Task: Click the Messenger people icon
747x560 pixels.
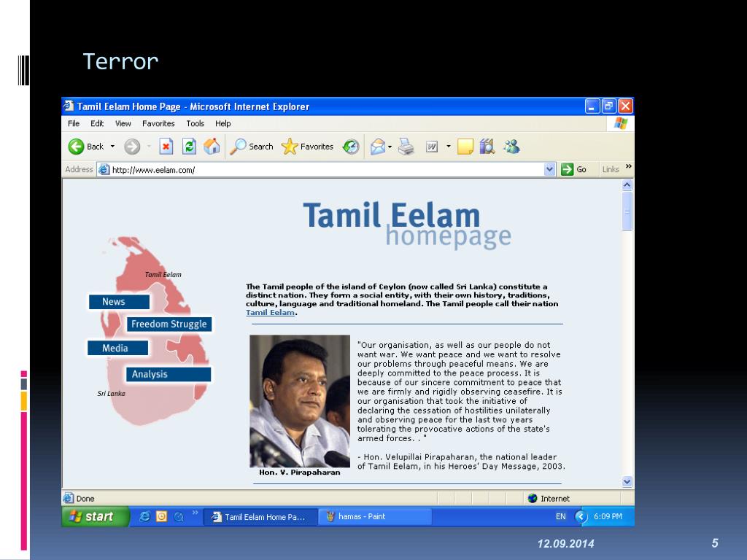Action: click(511, 147)
